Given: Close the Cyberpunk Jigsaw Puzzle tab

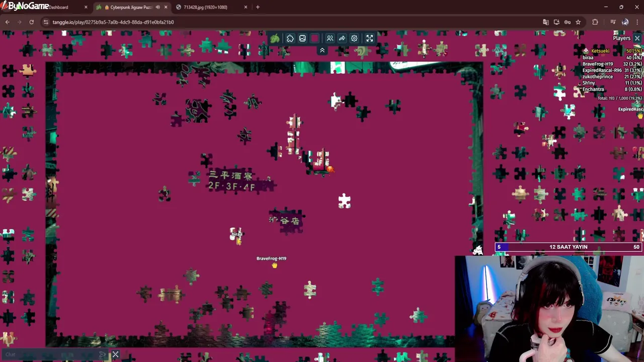Looking at the screenshot, I should [x=166, y=7].
